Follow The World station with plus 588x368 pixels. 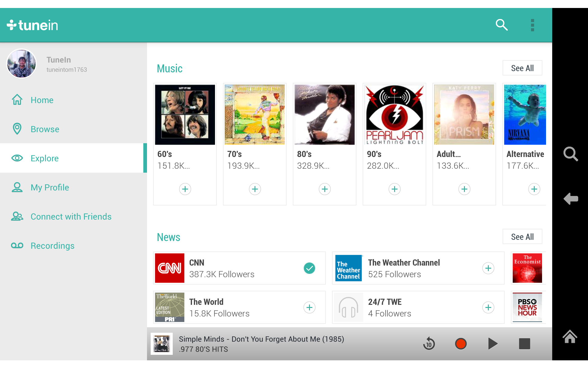(309, 307)
